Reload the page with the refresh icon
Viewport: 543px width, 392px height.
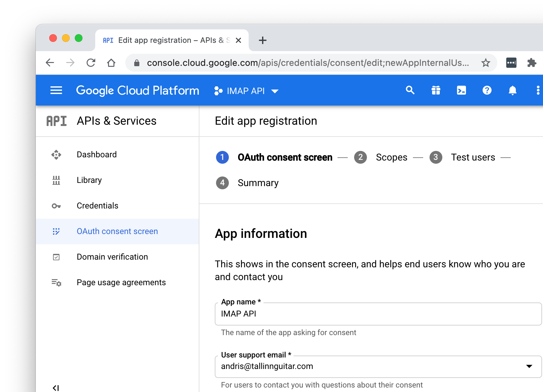(91, 63)
